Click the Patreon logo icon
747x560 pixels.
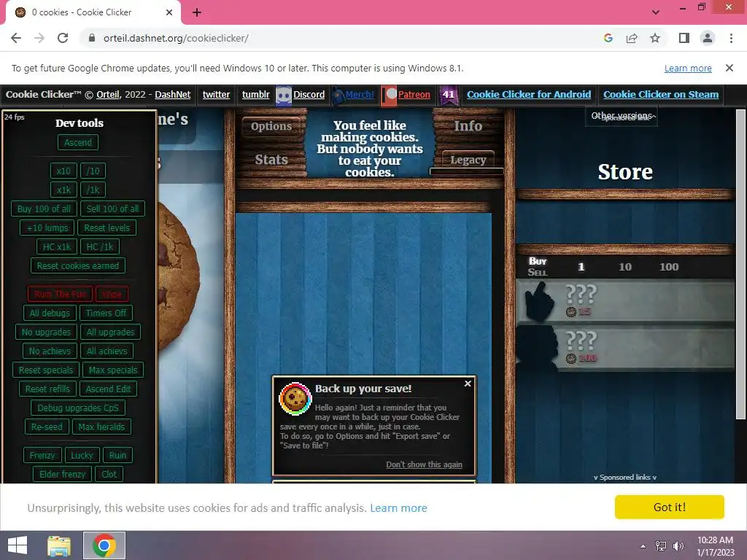click(390, 96)
